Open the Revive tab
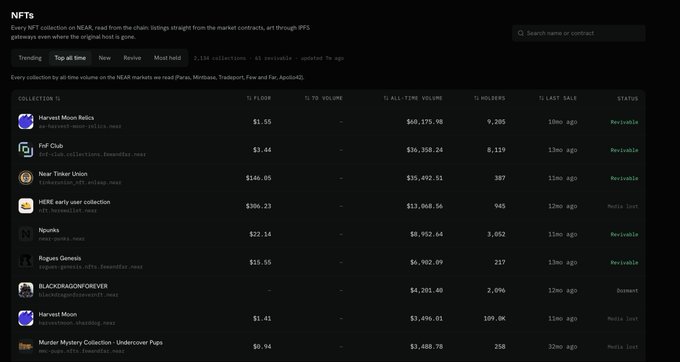Viewport: 680px width, 362px height. (x=132, y=58)
